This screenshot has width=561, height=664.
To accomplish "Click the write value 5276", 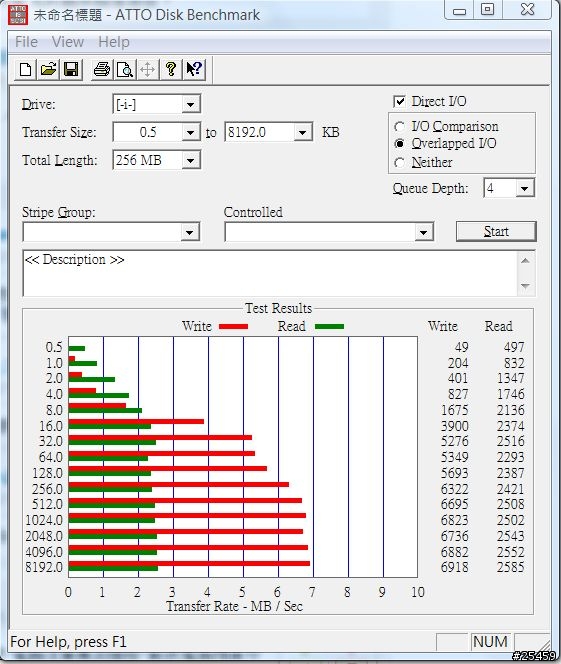I will [x=455, y=441].
